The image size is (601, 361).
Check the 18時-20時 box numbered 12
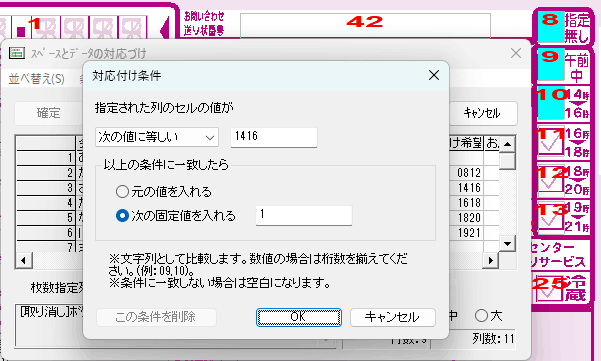click(x=550, y=179)
